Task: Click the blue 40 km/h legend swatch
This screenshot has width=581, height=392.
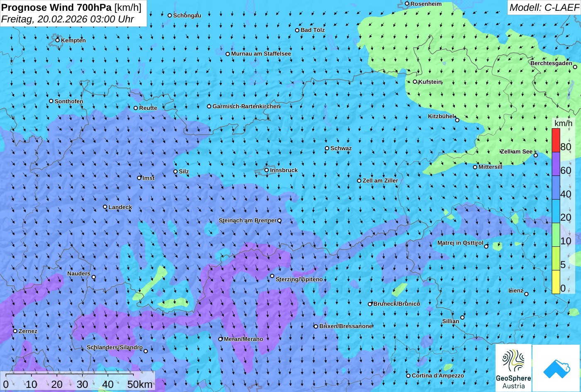Action: [556, 187]
